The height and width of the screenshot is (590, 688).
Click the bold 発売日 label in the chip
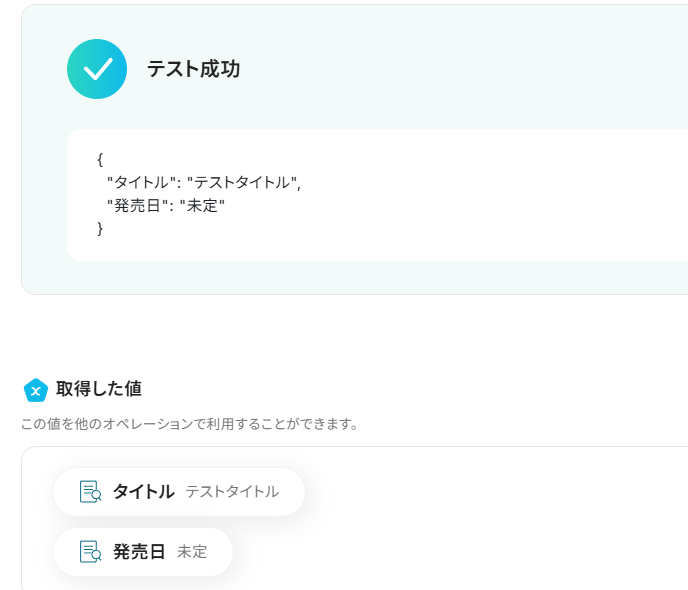[139, 552]
